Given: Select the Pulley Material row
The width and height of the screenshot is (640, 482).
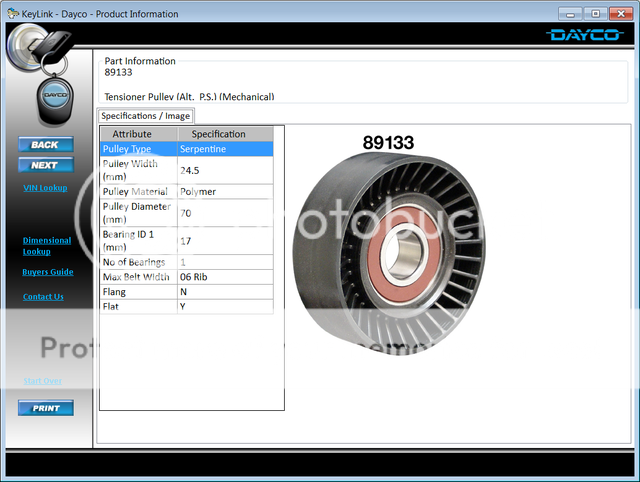Looking at the screenshot, I should (186, 191).
